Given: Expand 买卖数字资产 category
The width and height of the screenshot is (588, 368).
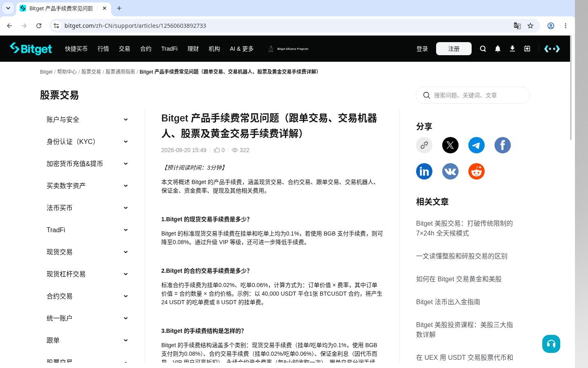Looking at the screenshot, I should pyautogui.click(x=87, y=186).
